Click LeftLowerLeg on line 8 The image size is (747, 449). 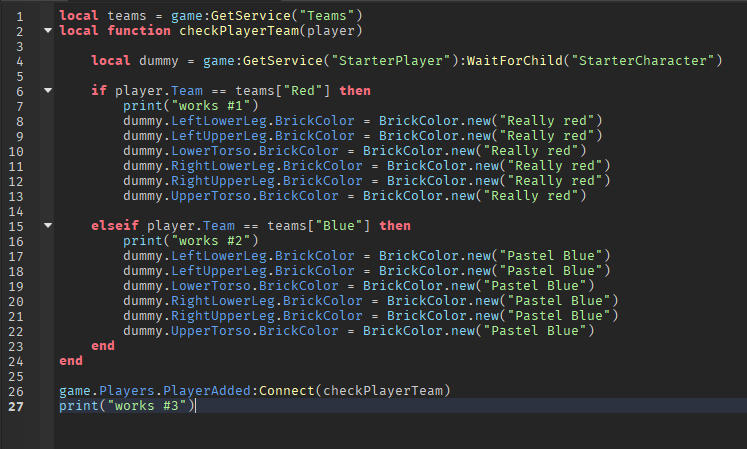(219, 121)
